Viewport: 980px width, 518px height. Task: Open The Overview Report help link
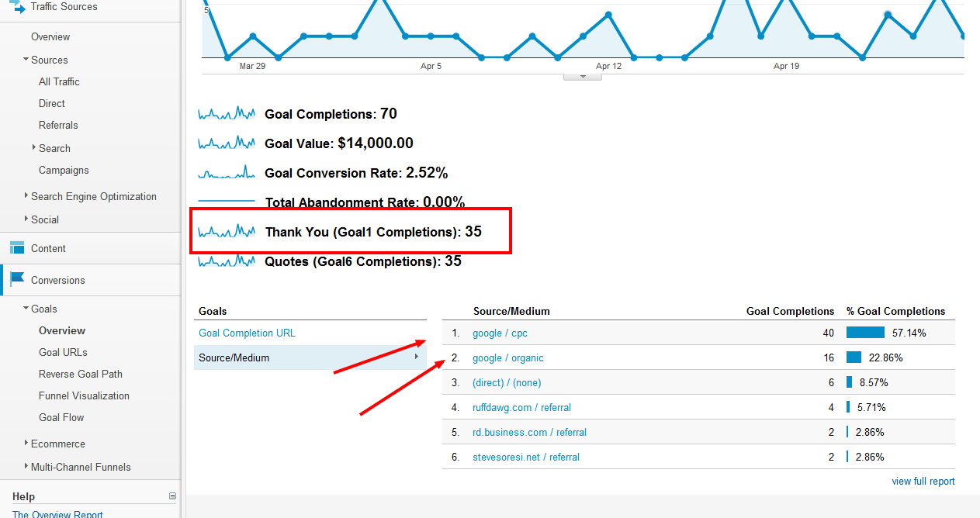coord(57,514)
